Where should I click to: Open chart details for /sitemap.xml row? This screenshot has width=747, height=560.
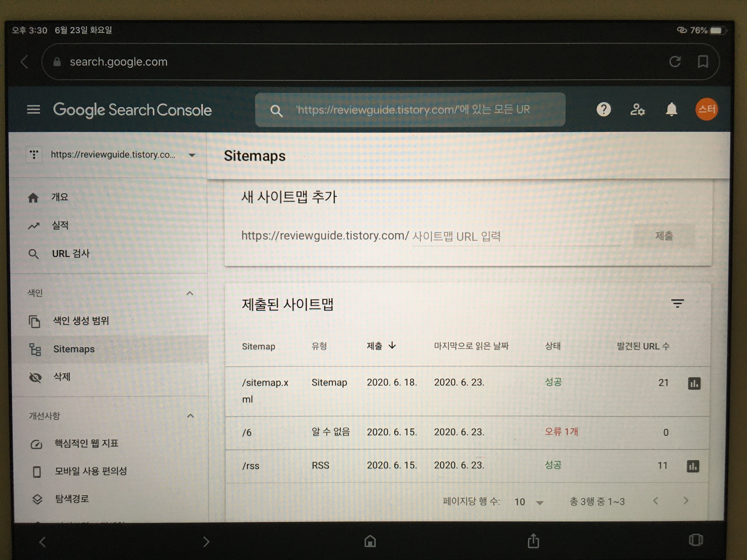694,384
